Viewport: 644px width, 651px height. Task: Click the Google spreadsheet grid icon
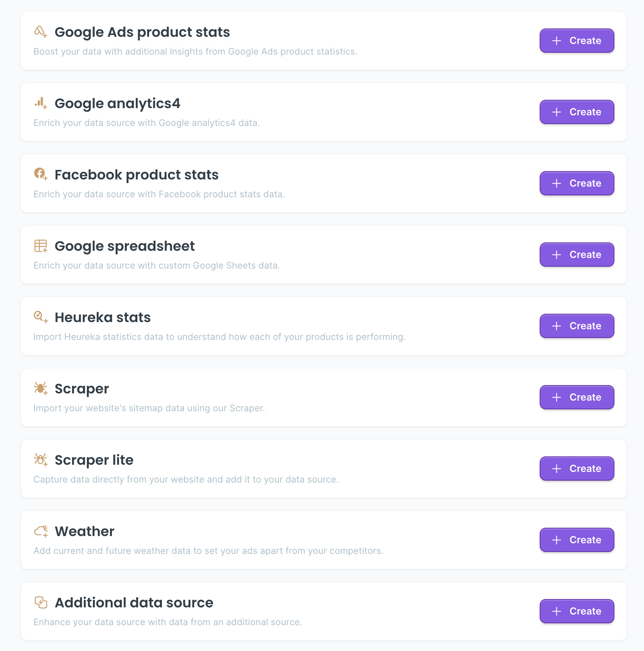pyautogui.click(x=40, y=246)
